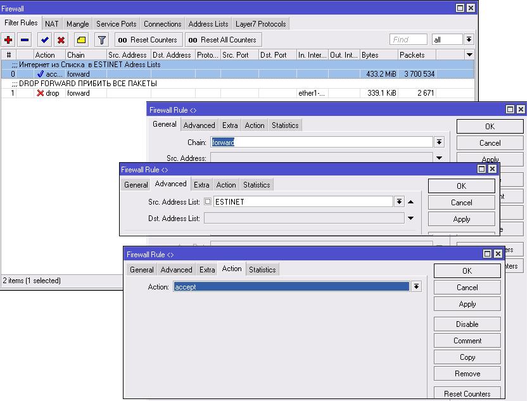Click the empty Dst. Address List field
This screenshot has height=401, width=532.
click(x=304, y=218)
